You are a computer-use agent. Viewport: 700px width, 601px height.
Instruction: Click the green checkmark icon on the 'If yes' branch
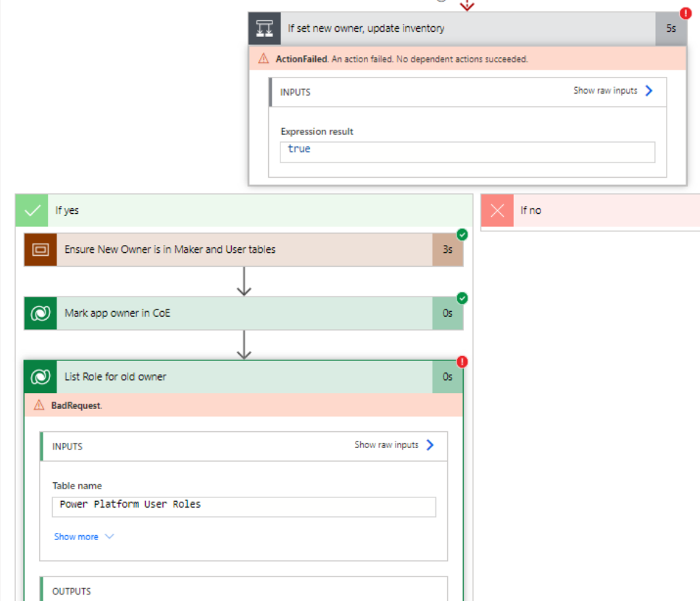32,210
